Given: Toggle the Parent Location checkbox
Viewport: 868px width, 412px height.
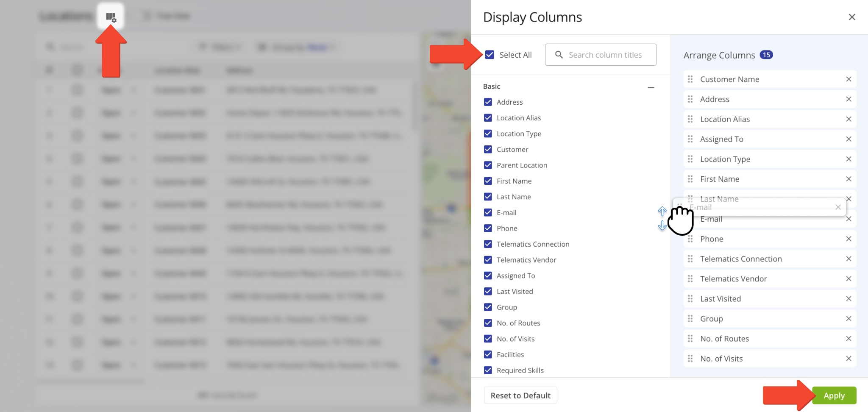Looking at the screenshot, I should (x=488, y=165).
